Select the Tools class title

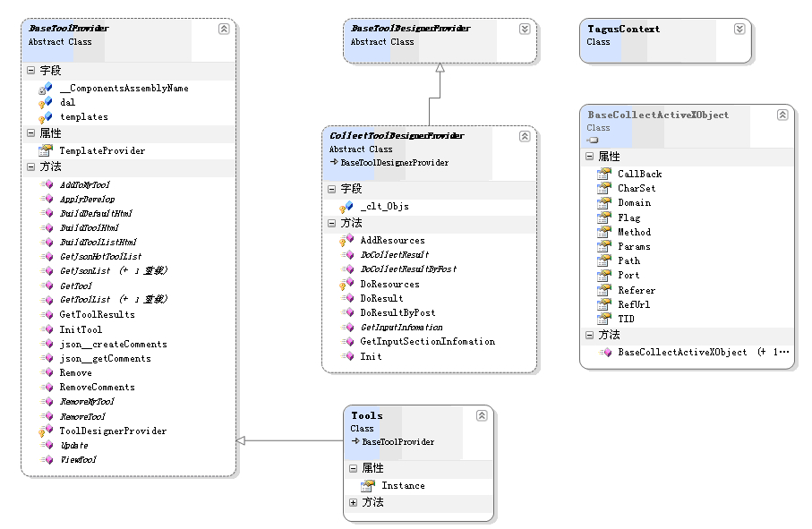click(367, 415)
